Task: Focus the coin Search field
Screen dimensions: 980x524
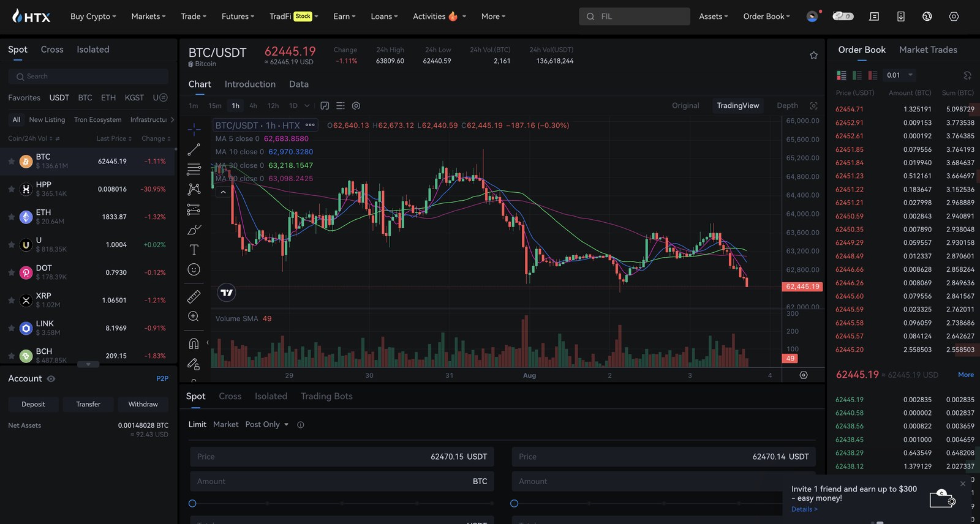Action: pyautogui.click(x=88, y=77)
